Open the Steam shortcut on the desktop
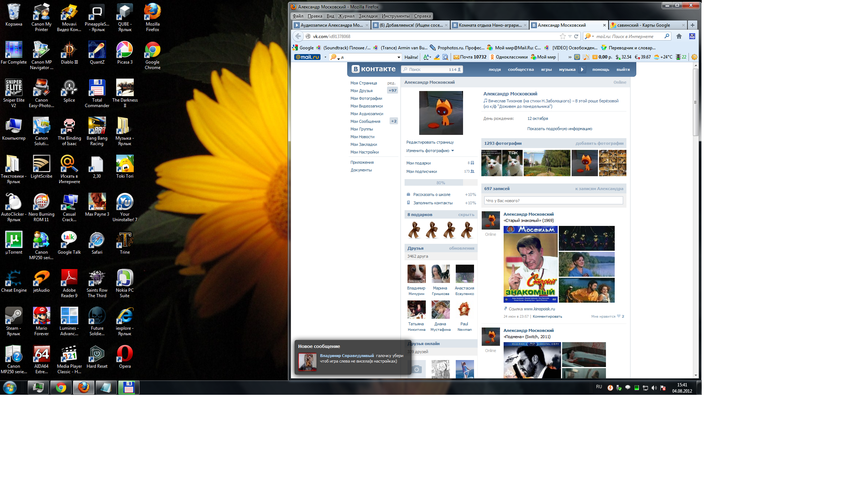 14,321
